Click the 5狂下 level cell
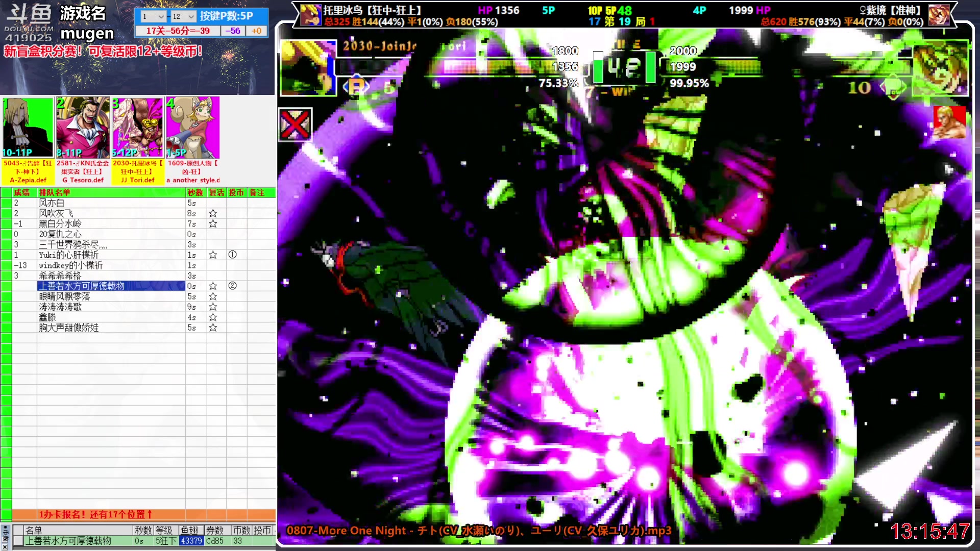This screenshot has height=551, width=980. click(x=166, y=541)
